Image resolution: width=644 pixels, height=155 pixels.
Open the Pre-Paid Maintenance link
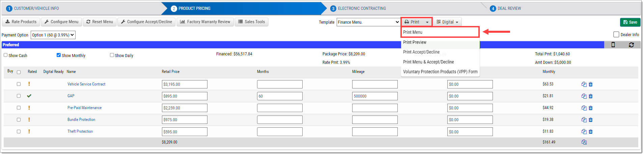(x=84, y=108)
